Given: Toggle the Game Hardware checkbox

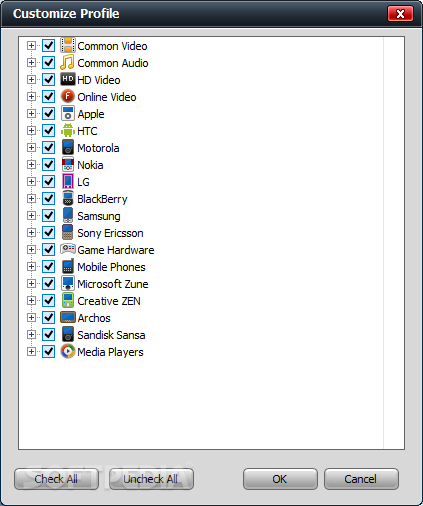Looking at the screenshot, I should coord(49,249).
